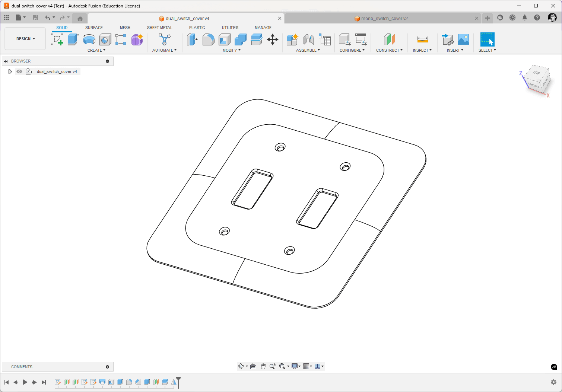The width and height of the screenshot is (562, 392).
Task: Open the ASSEMBLE dropdown menu
Action: [x=308, y=50]
